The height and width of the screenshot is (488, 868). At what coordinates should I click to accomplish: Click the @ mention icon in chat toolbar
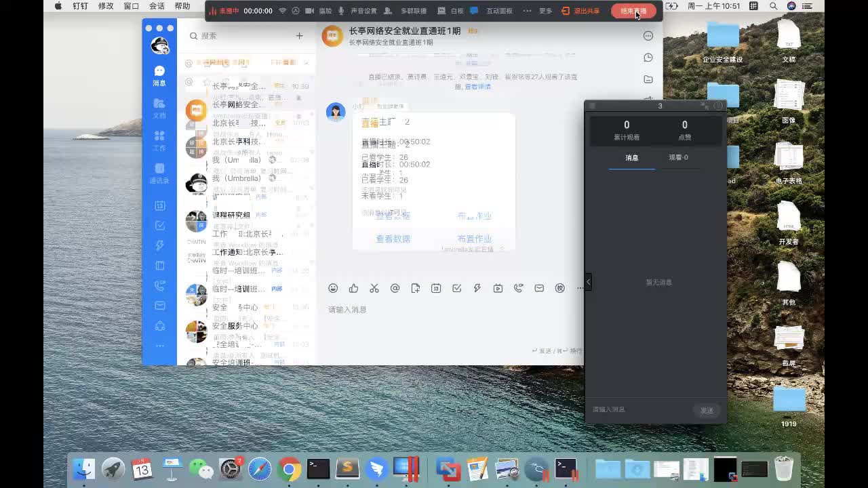click(x=395, y=288)
